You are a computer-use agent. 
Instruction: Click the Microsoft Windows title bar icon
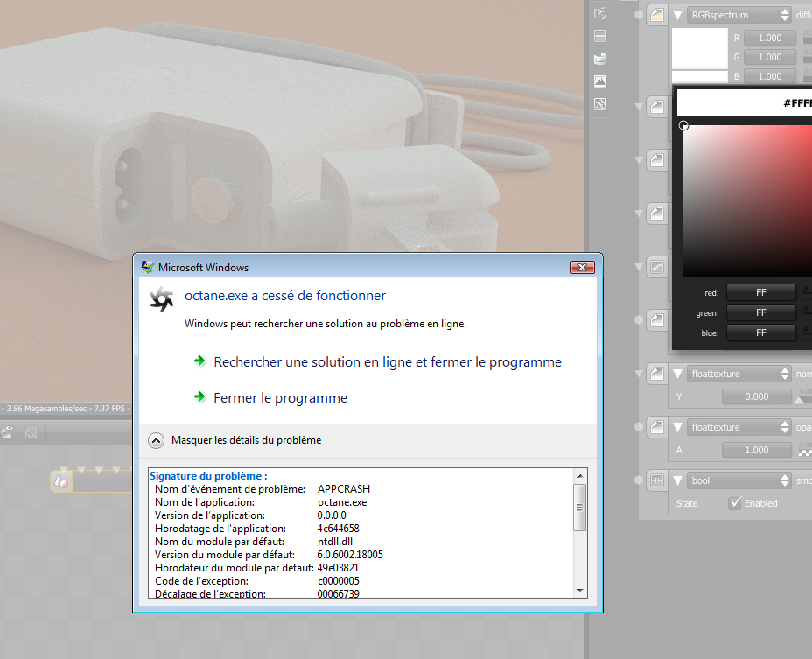pyautogui.click(x=148, y=267)
